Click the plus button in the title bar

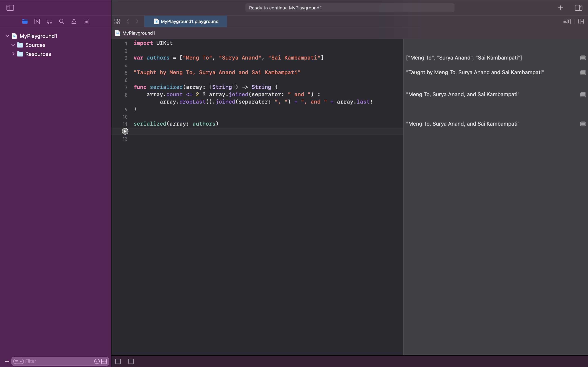pos(561,8)
